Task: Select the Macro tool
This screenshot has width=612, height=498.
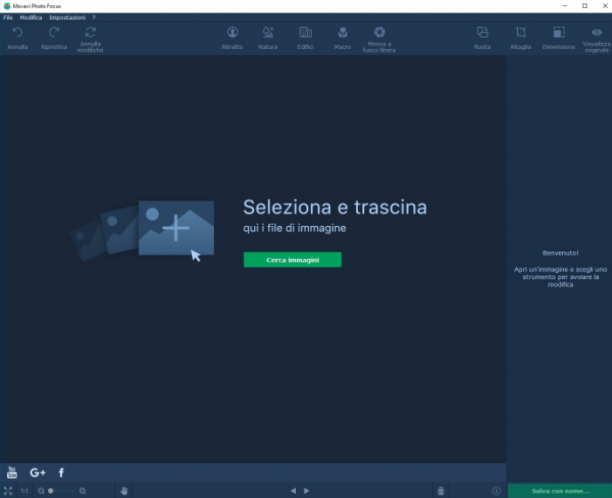Action: coord(342,38)
